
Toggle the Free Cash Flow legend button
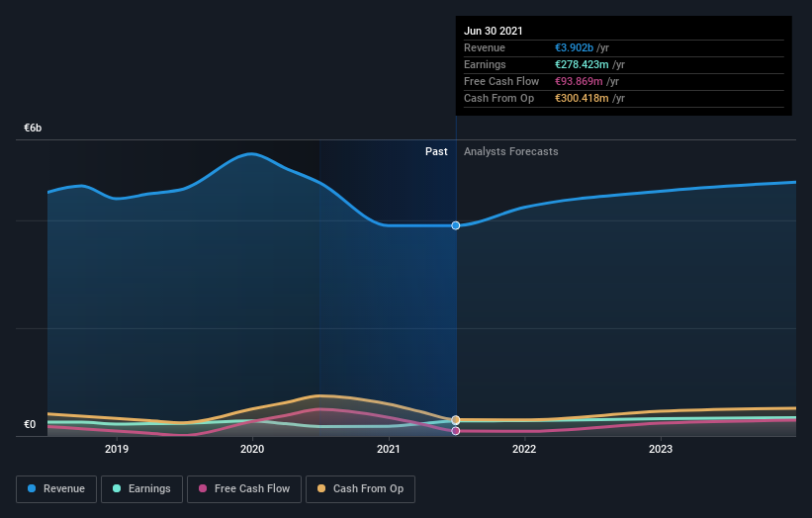point(244,489)
